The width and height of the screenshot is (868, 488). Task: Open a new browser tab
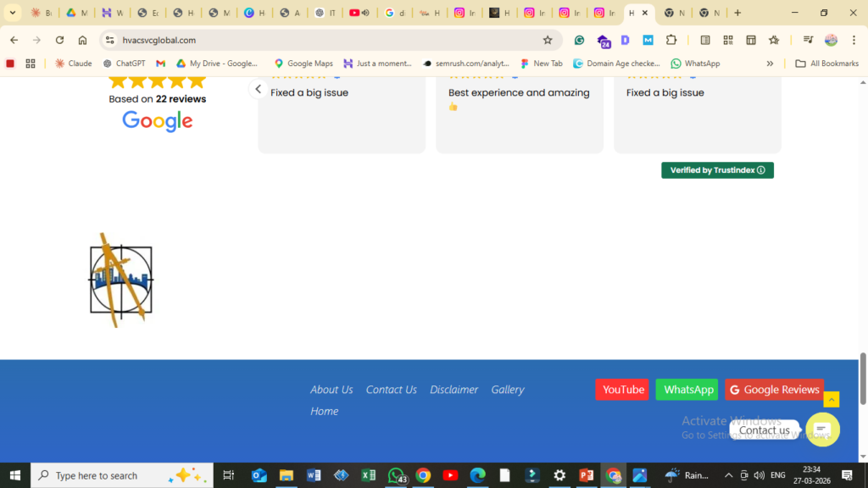737,13
